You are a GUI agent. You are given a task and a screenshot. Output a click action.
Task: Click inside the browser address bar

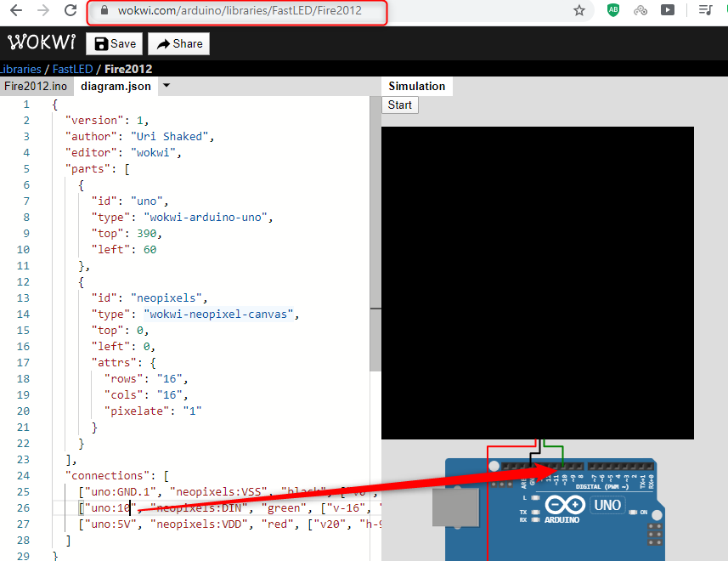coord(255,11)
